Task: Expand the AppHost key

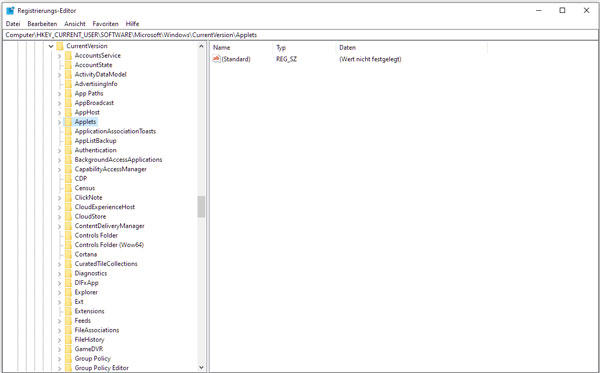Action: click(59, 112)
